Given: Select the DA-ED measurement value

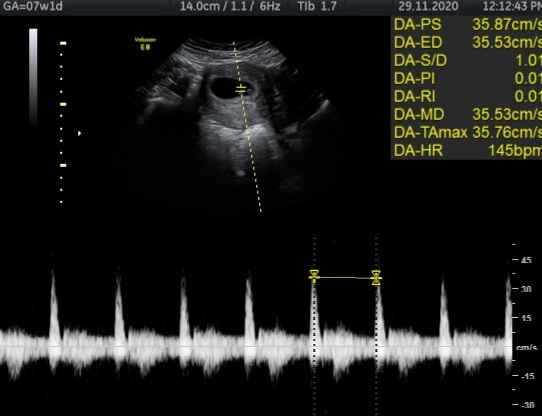Looking at the screenshot, I should point(507,43).
